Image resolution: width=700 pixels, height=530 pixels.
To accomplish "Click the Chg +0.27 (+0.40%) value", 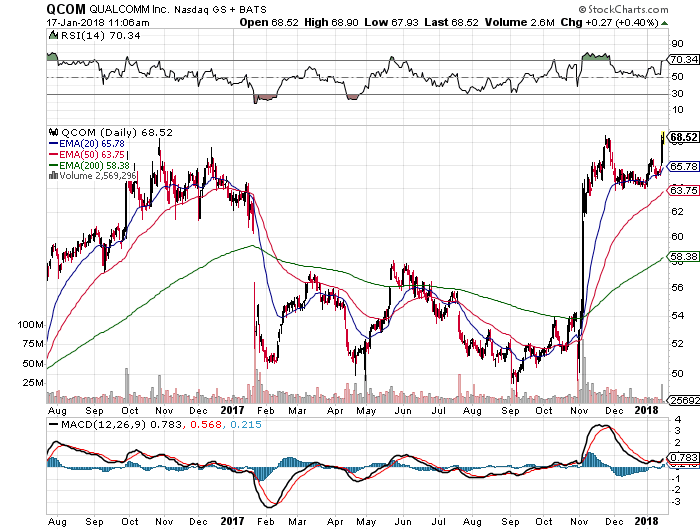I will coord(610,22).
